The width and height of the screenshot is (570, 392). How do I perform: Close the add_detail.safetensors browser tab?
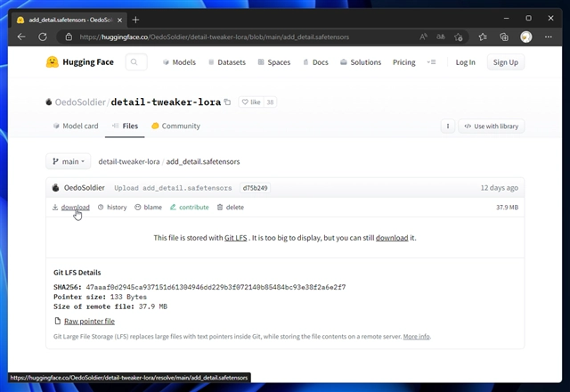pyautogui.click(x=119, y=20)
